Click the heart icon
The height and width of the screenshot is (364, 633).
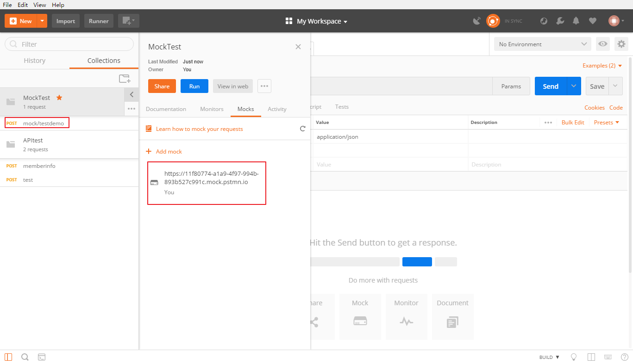(592, 21)
